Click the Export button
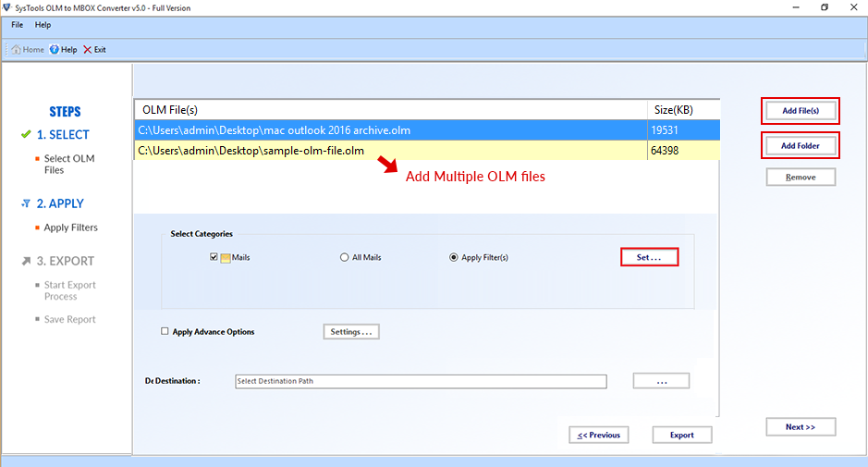 682,435
